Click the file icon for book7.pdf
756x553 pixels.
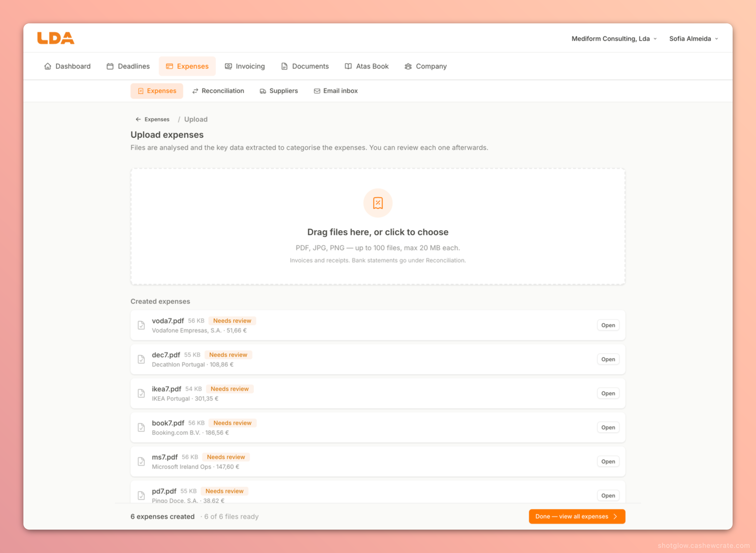[141, 427]
